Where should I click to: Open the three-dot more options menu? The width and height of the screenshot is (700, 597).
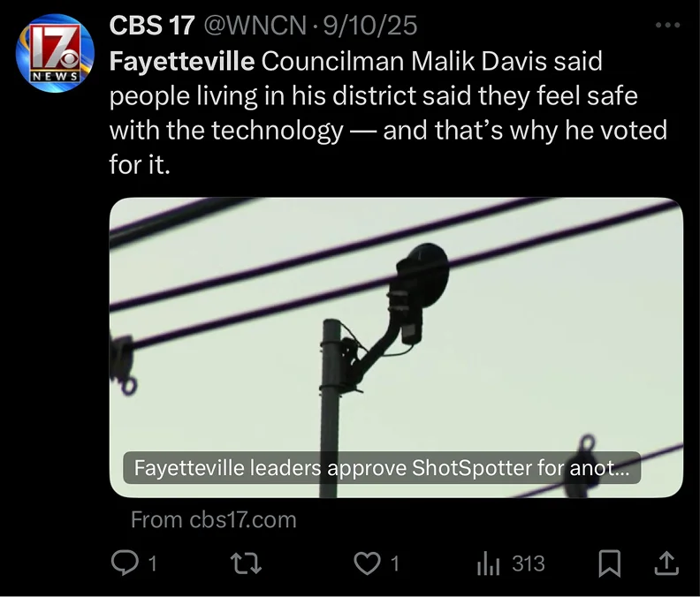pos(668,25)
